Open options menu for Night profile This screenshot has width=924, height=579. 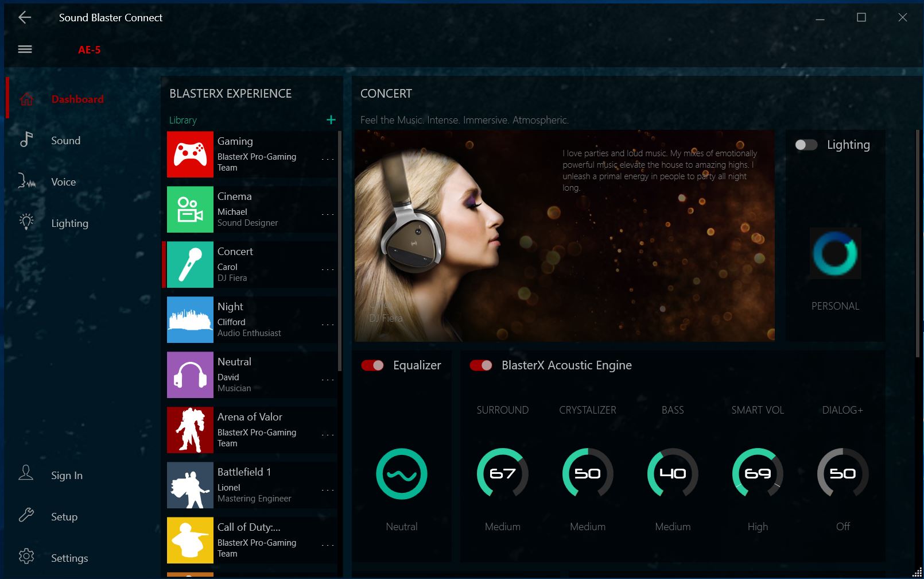coord(328,325)
